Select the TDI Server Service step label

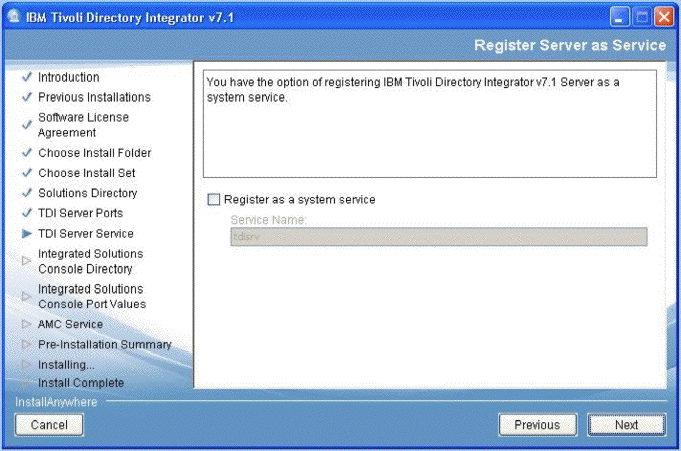click(x=86, y=234)
